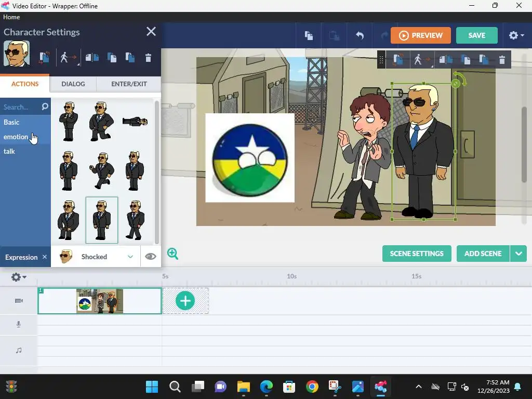The width and height of the screenshot is (532, 399).
Task: Delete character using panel trash icon
Action: tap(148, 58)
